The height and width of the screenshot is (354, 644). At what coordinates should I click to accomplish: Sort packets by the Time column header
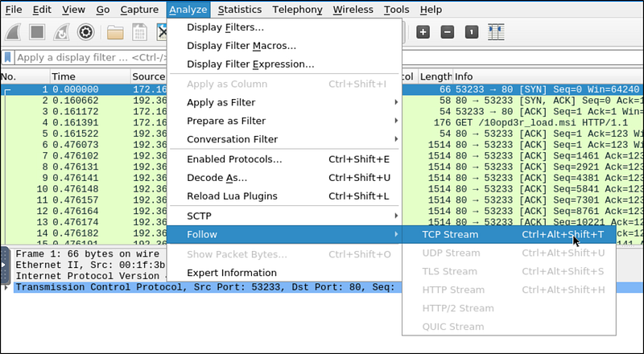pyautogui.click(x=63, y=76)
